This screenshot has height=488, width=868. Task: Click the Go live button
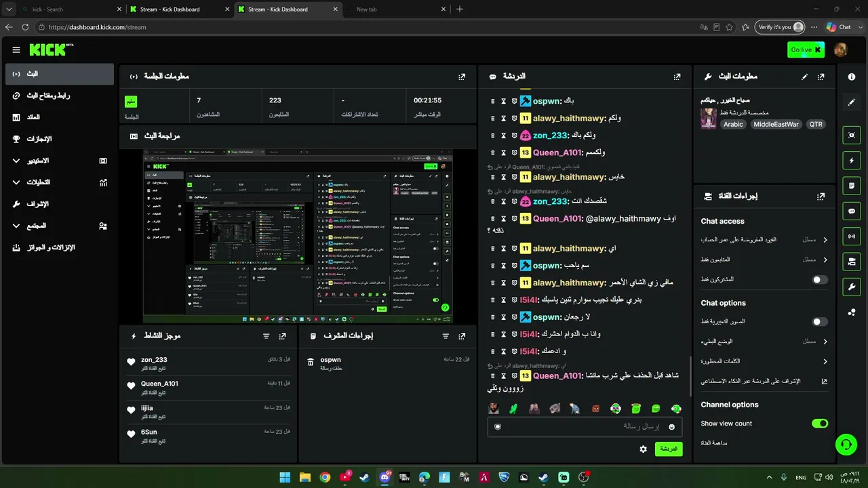(806, 49)
